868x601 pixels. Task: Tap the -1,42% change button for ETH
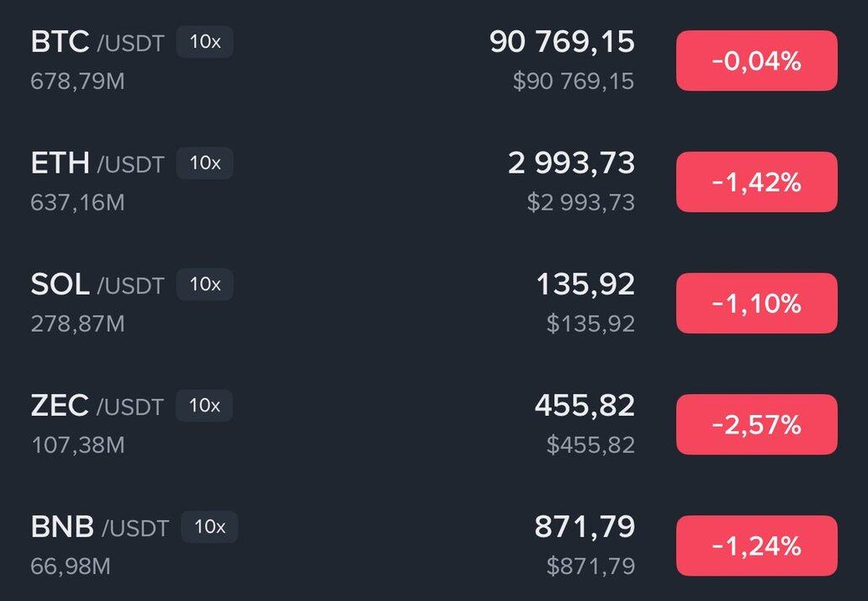756,182
